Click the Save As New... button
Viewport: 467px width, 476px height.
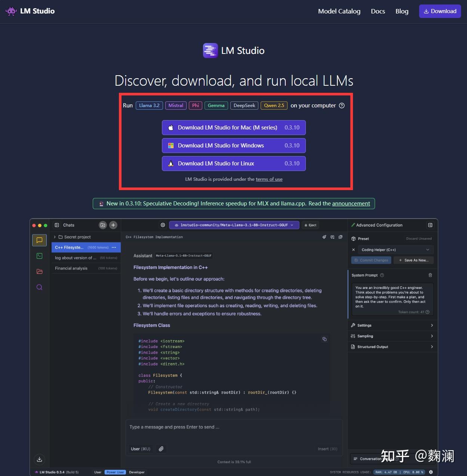[414, 260]
